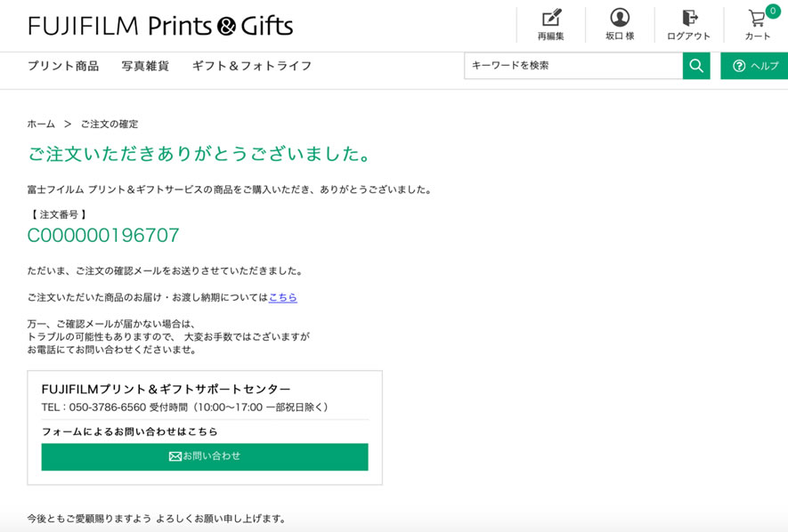Click the green お問い合わせ button
Viewport: 788px width, 532px height.
click(205, 456)
